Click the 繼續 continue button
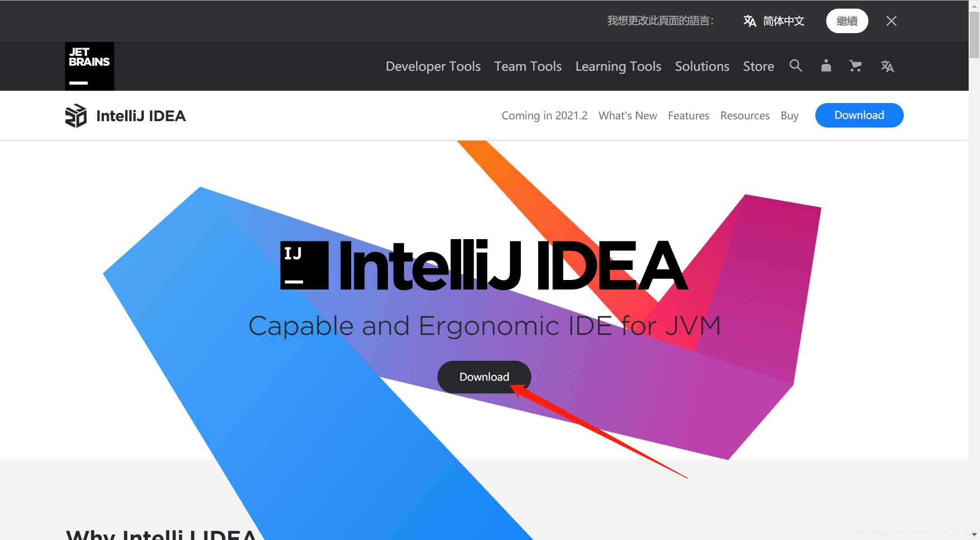 [x=847, y=21]
